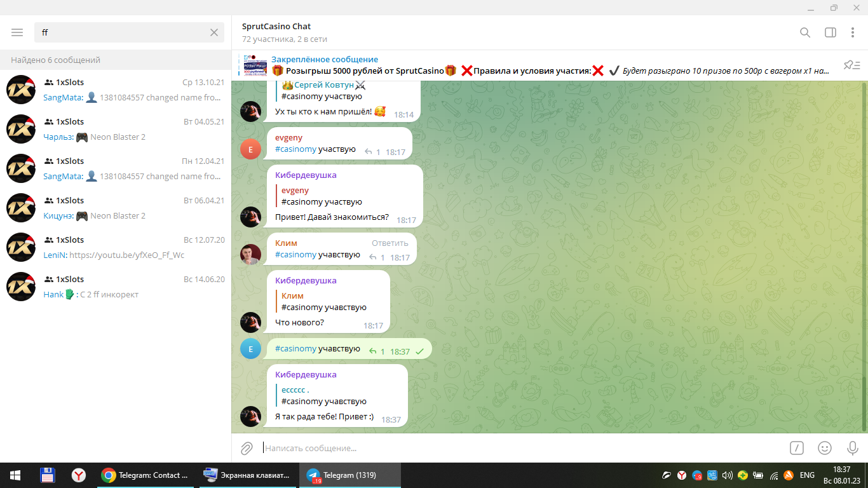
Task: Open the bot commands slash button
Action: [797, 448]
